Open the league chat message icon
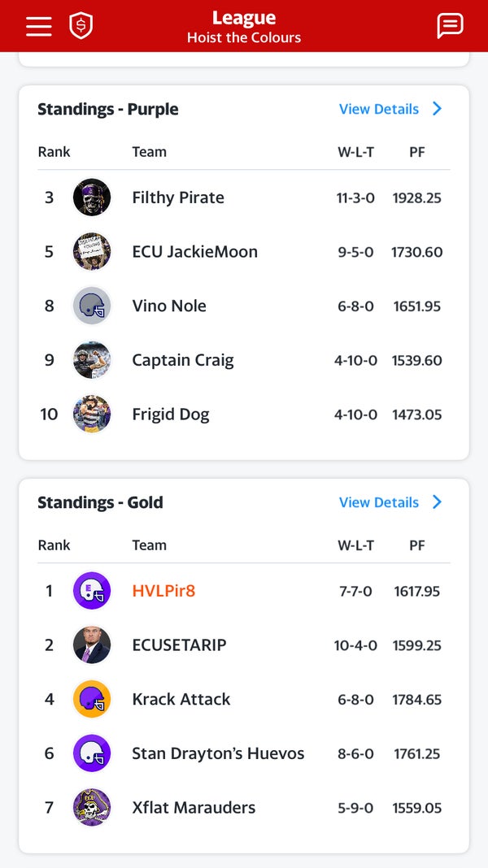The image size is (488, 868). (x=450, y=25)
